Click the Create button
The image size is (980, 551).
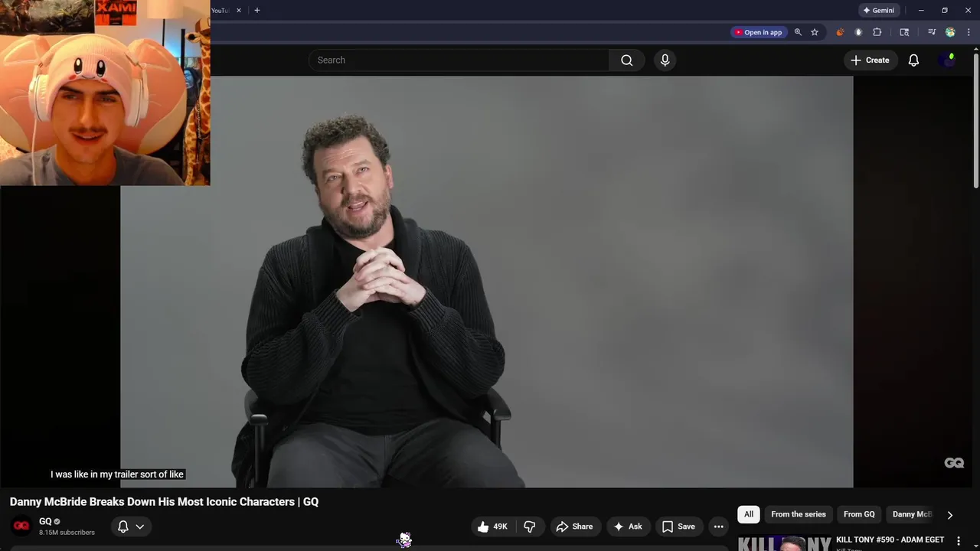point(870,60)
